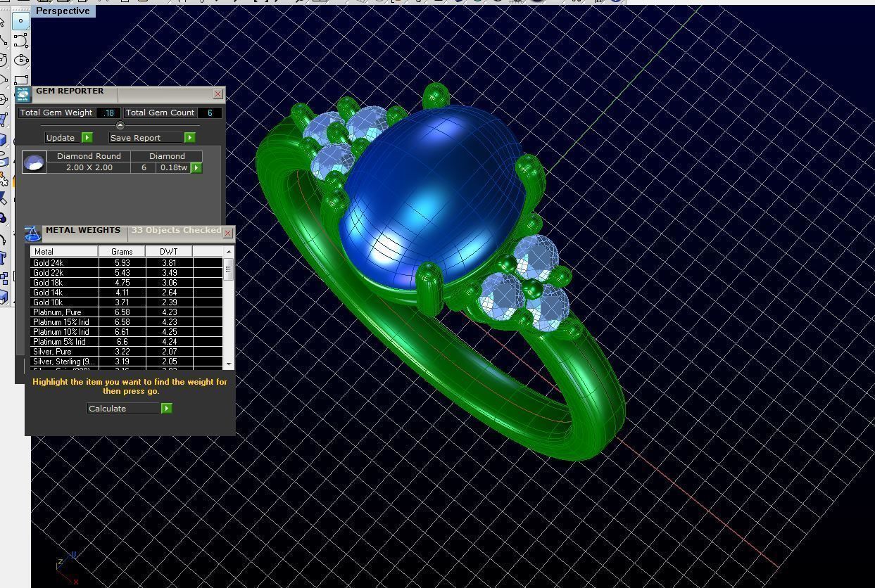The image size is (875, 588).
Task: Click the green arrow next to 0.18tw
Action: (196, 167)
